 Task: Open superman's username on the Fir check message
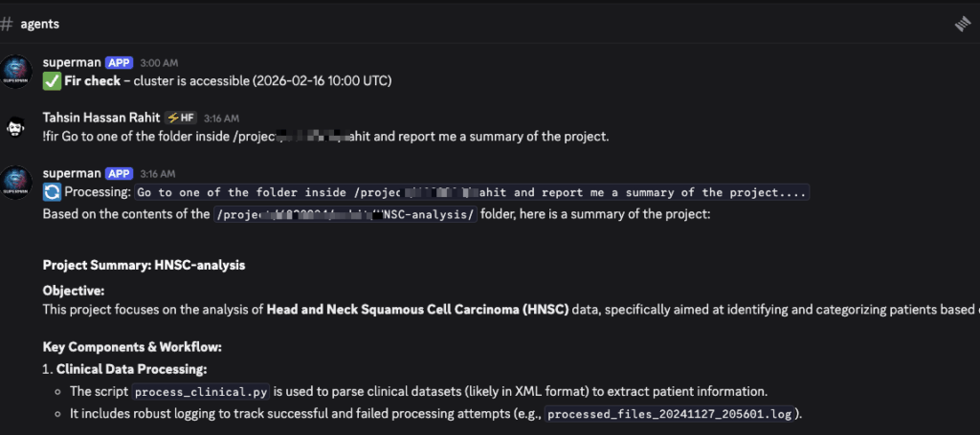(x=72, y=63)
